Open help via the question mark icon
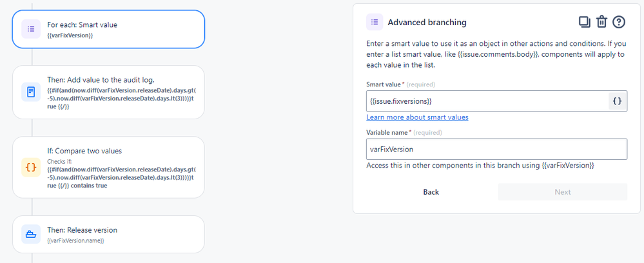644x263 pixels. [x=619, y=22]
